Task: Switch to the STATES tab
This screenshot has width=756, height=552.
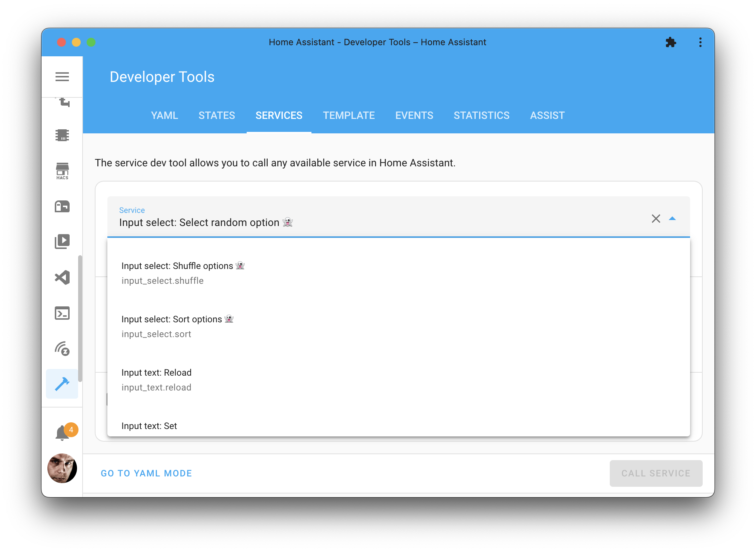Action: click(x=217, y=115)
